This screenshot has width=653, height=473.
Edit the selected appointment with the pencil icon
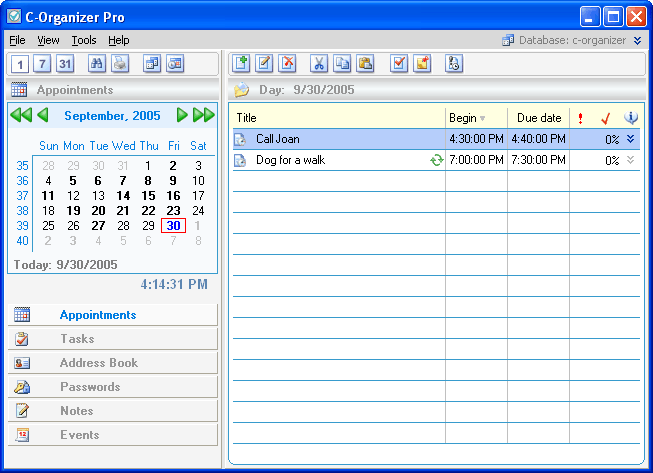(x=264, y=64)
